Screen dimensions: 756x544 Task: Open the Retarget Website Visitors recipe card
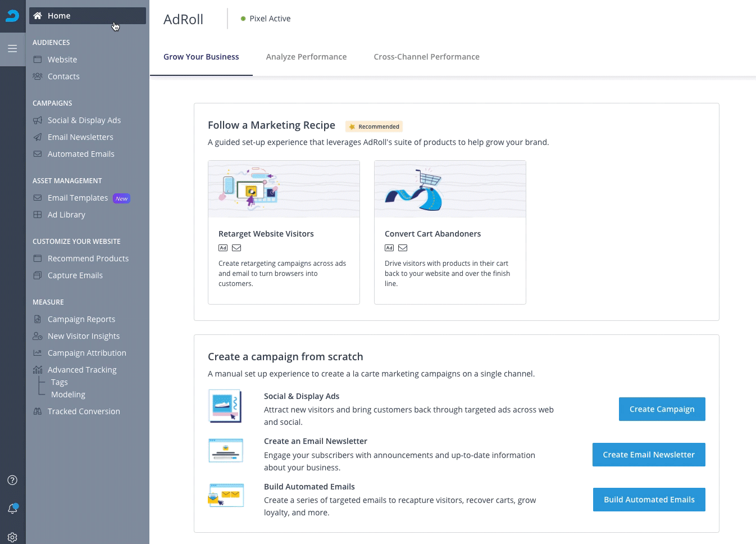point(284,233)
